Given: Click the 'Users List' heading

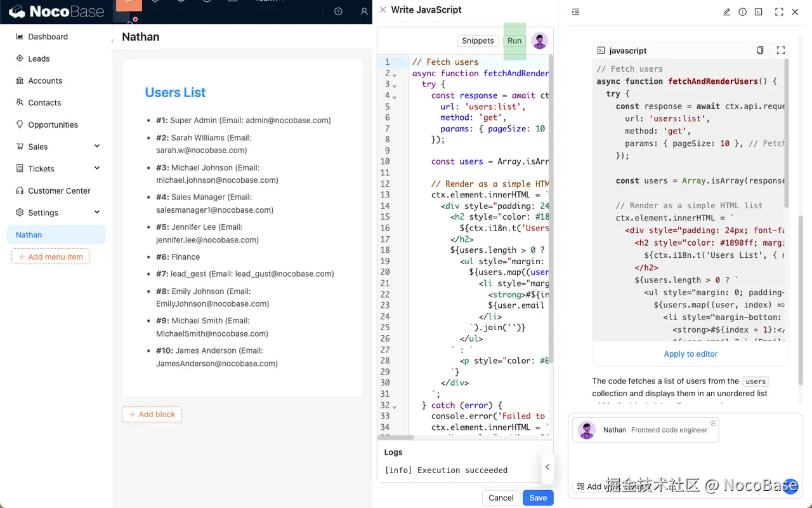Looking at the screenshot, I should pyautogui.click(x=175, y=93).
